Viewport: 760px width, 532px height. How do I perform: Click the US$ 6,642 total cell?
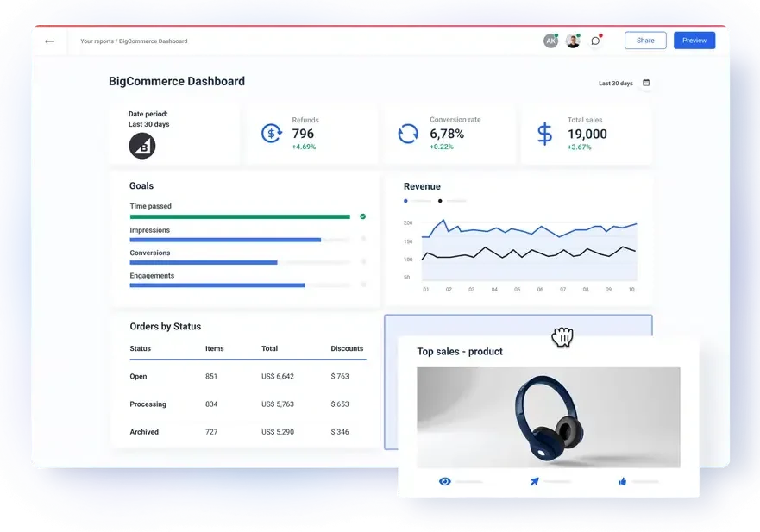278,376
